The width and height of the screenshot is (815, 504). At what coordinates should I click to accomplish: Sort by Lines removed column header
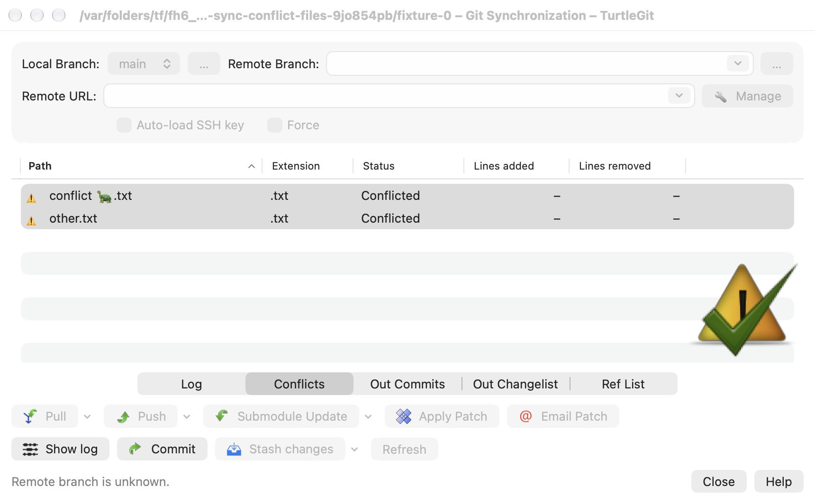627,166
